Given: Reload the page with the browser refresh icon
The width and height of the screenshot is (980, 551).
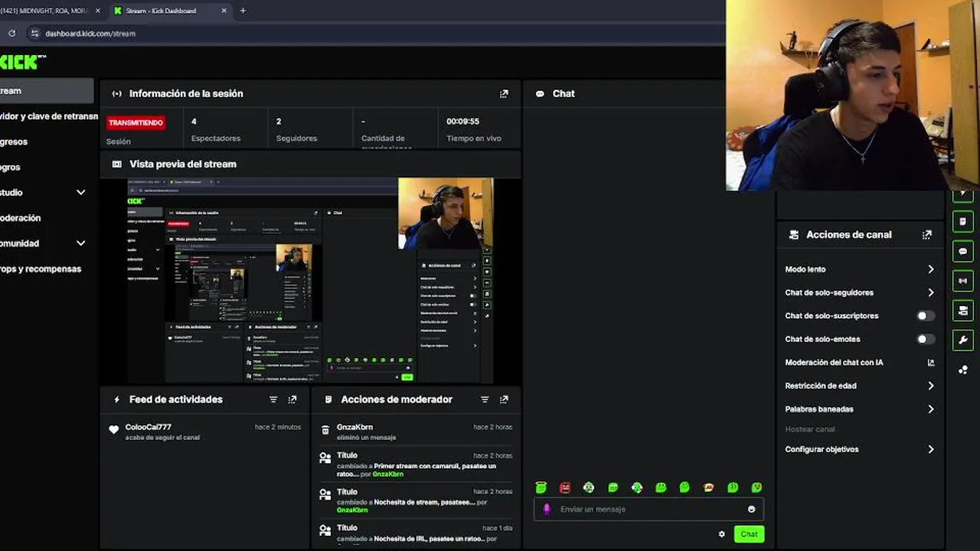Looking at the screenshot, I should pyautogui.click(x=11, y=33).
